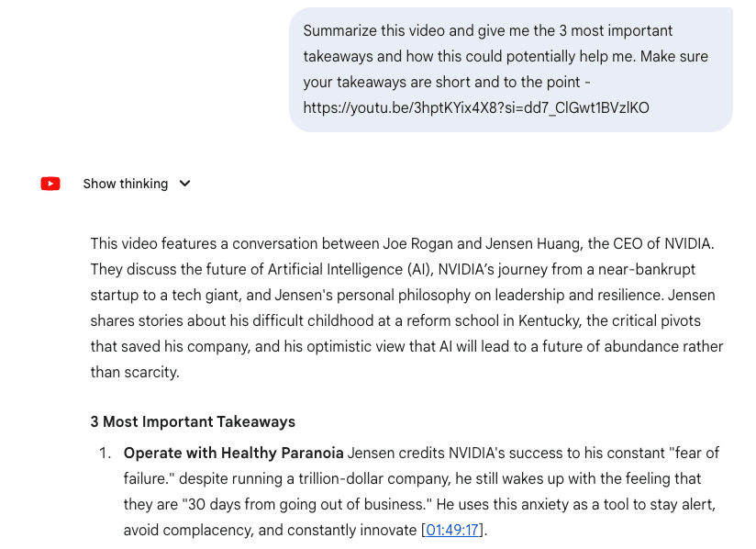Click the red YouTube icon
756x549 pixels.
(x=50, y=184)
